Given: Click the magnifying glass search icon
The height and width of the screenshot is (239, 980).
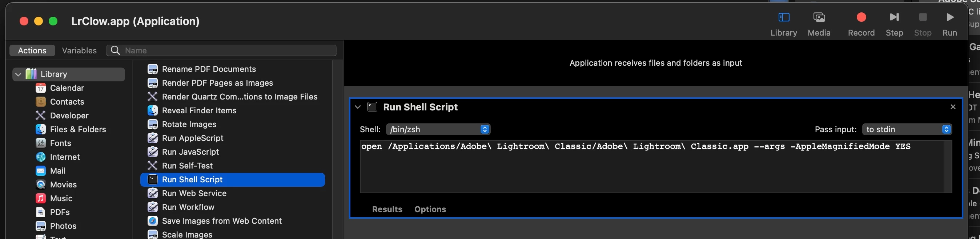Looking at the screenshot, I should (x=115, y=50).
